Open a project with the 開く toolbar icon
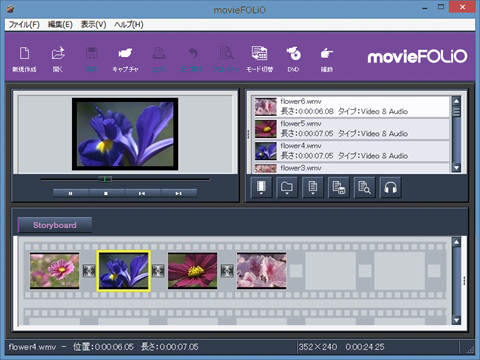The image size is (480, 360). pos(58,59)
